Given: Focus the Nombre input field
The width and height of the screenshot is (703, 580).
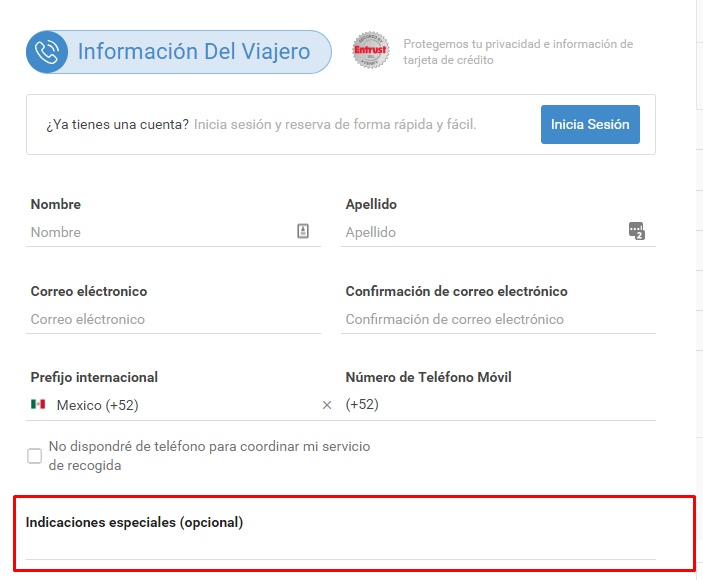Looking at the screenshot, I should (160, 232).
